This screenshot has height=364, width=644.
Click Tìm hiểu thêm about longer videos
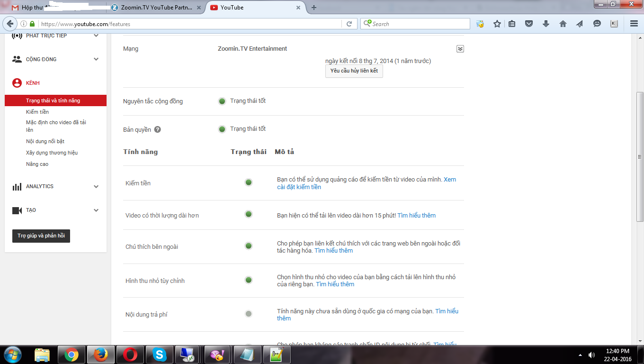[416, 216]
